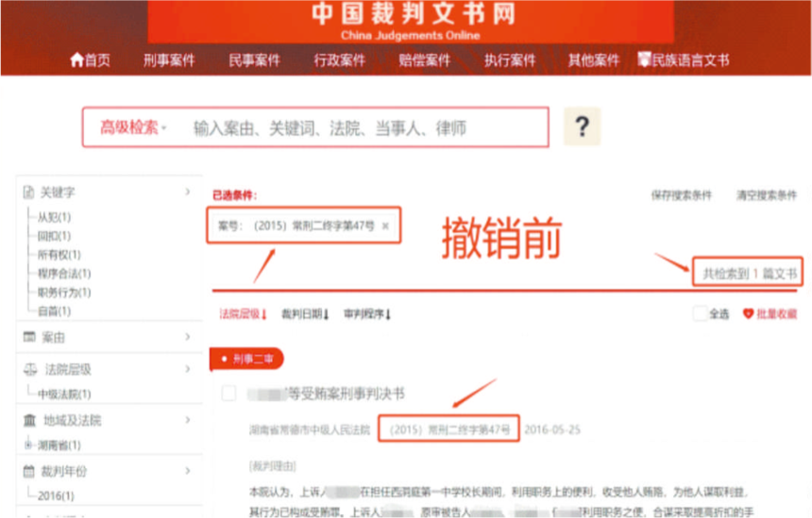
Task: Open the 行政案件 menu
Action: (340, 60)
